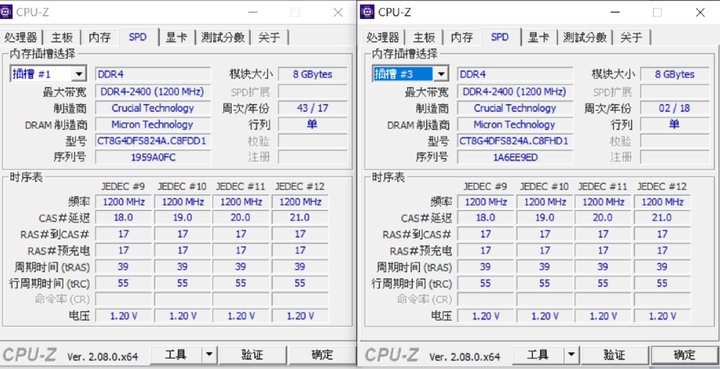Click JEDEC #11 column header in right window
Screen dimensions: 720x369
click(x=603, y=186)
